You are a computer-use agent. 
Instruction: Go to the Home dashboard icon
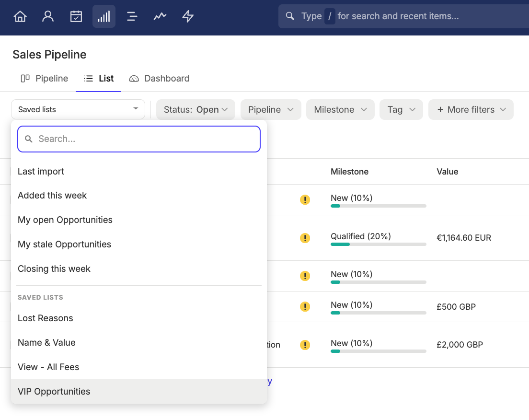(20, 16)
